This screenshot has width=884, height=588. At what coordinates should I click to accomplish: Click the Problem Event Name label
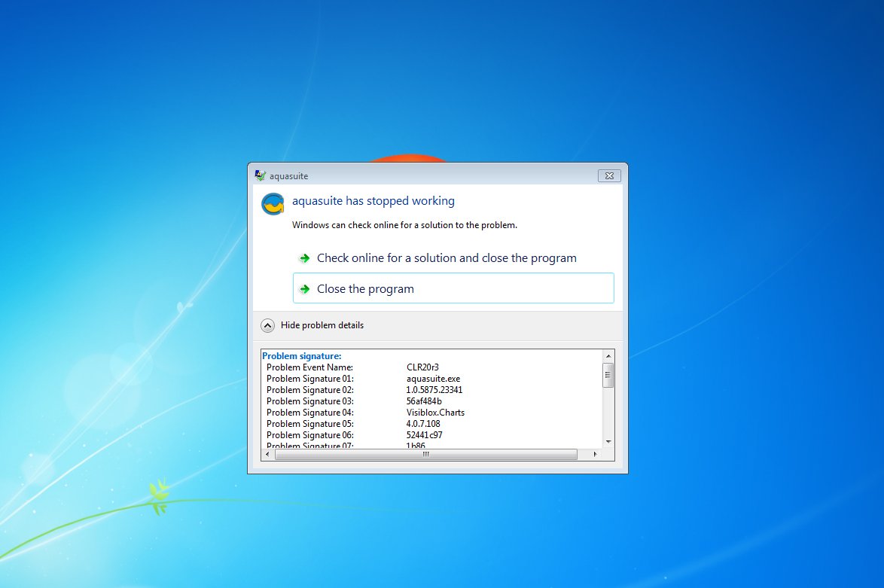pyautogui.click(x=309, y=367)
